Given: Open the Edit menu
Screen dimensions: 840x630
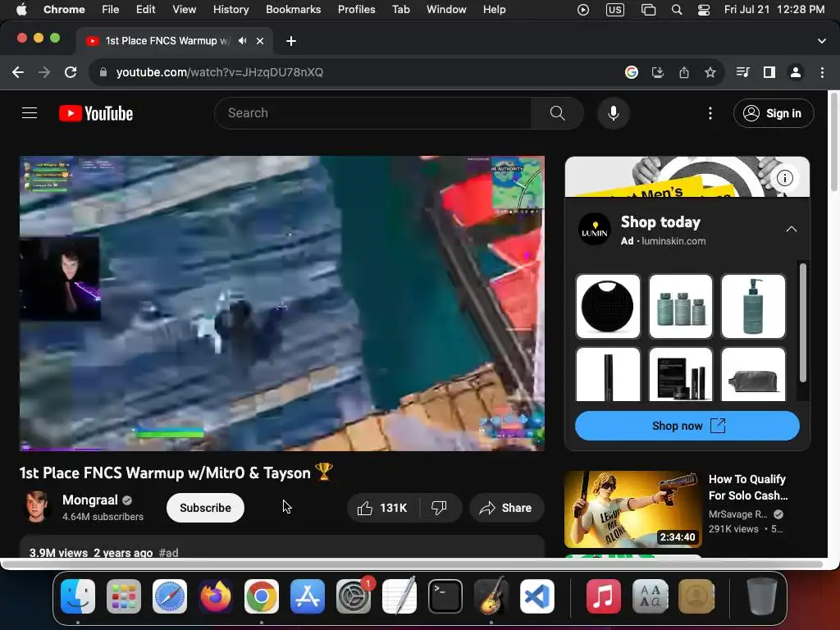Looking at the screenshot, I should [145, 10].
